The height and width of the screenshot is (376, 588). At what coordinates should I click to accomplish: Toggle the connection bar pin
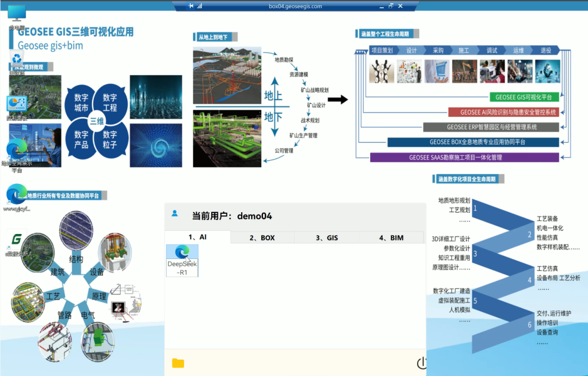pos(191,6)
